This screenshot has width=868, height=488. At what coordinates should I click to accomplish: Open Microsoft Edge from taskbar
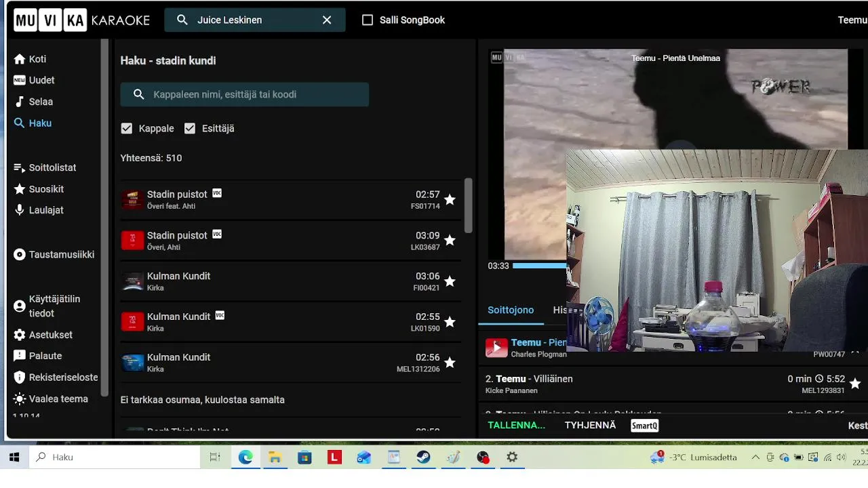[x=245, y=457]
